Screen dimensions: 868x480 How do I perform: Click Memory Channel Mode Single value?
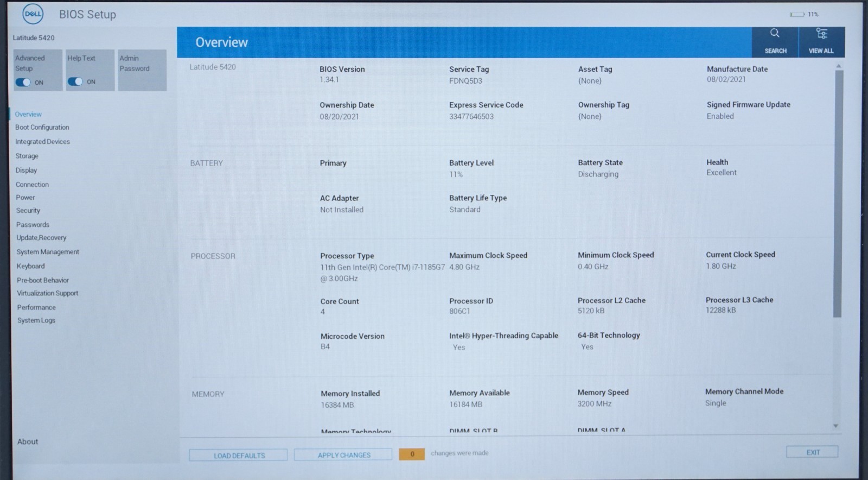coord(716,403)
